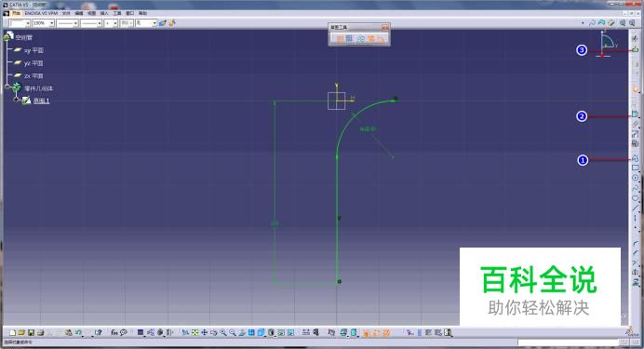
Task: Activate the Select arrow tool
Action: click(636, 88)
